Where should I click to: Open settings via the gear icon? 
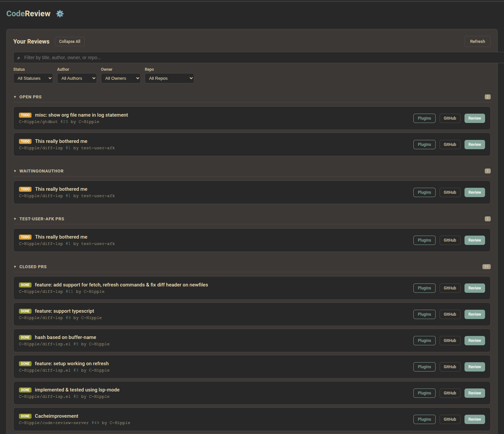point(60,14)
